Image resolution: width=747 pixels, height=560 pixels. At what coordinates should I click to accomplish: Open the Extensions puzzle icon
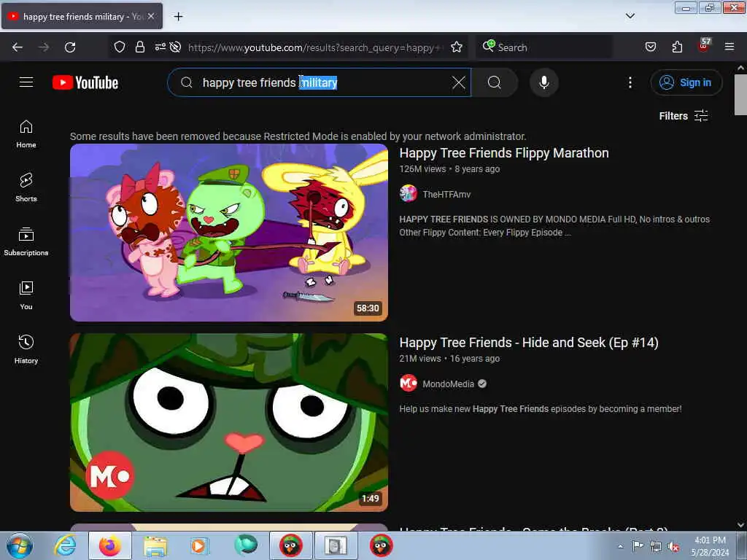[x=677, y=47]
